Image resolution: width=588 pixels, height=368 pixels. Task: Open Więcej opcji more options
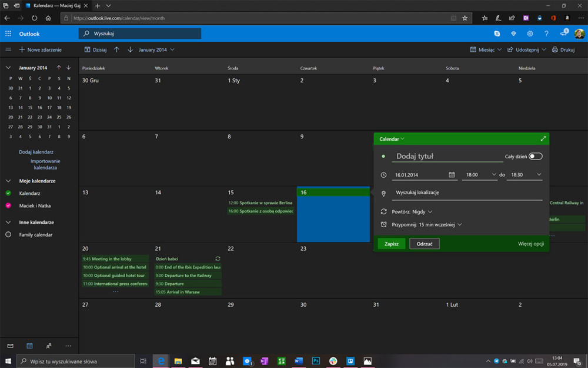530,244
